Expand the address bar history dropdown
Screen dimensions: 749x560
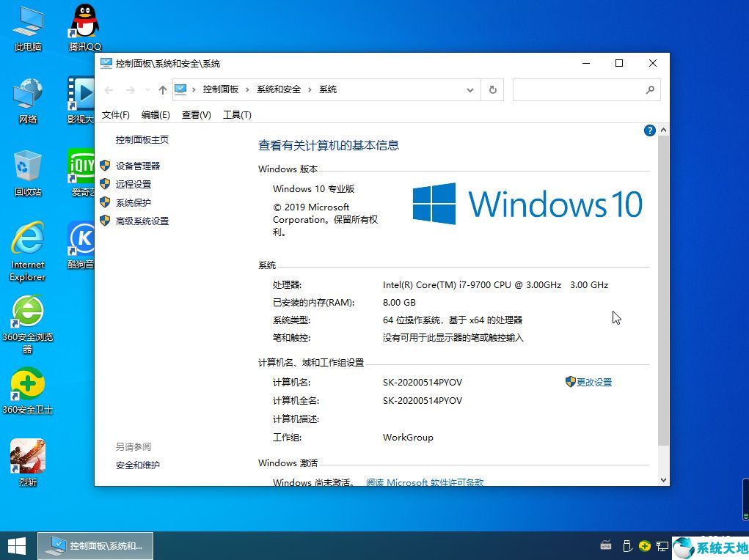(x=470, y=89)
